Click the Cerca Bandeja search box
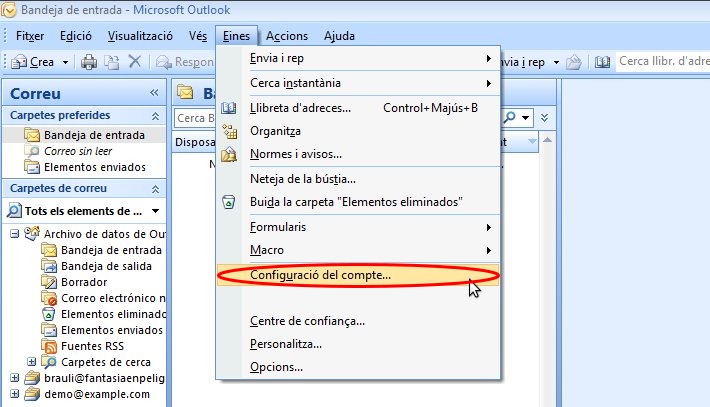This screenshot has width=710, height=407. [x=195, y=118]
